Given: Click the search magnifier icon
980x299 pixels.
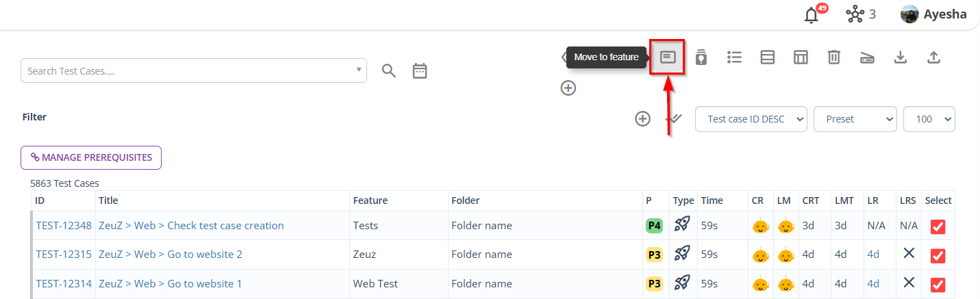Looking at the screenshot, I should pos(389,70).
